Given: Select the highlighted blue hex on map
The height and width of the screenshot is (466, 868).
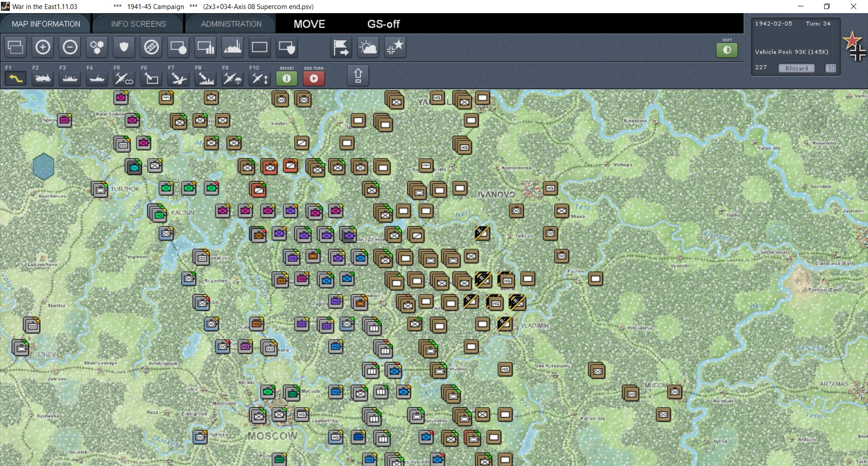Looking at the screenshot, I should pos(44,166).
